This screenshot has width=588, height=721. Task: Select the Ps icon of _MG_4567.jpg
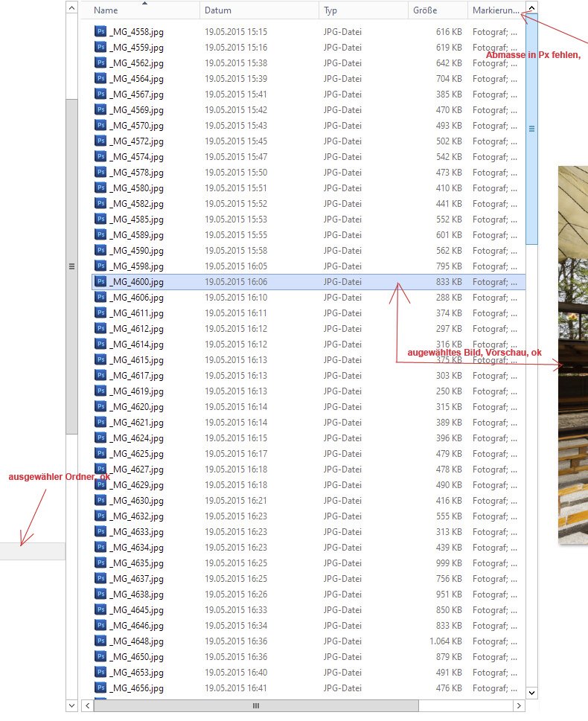click(100, 94)
